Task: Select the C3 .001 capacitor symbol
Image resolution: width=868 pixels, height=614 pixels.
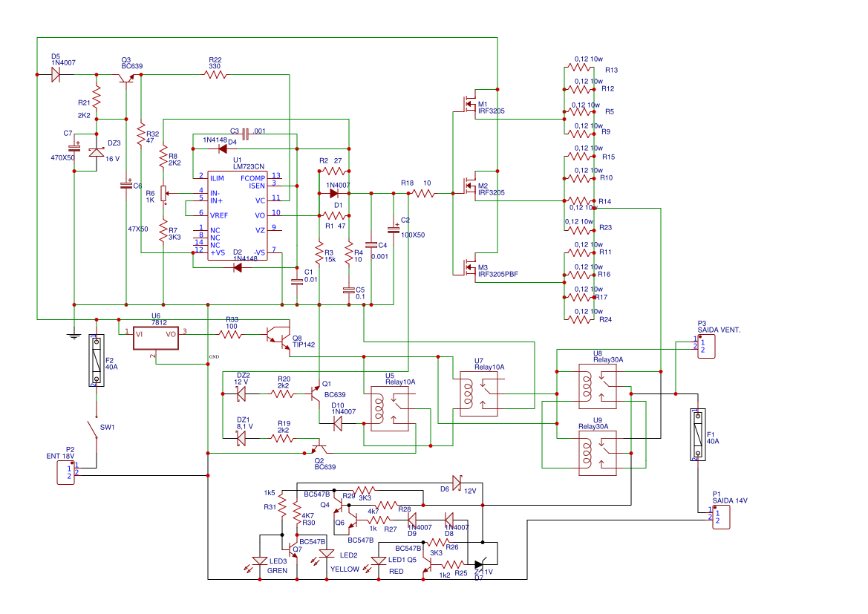Action: click(x=245, y=134)
